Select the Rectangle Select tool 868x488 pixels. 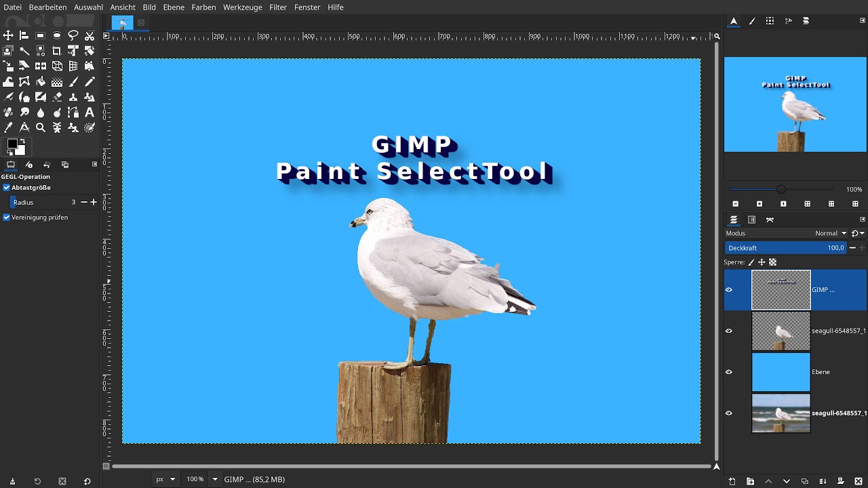(41, 35)
